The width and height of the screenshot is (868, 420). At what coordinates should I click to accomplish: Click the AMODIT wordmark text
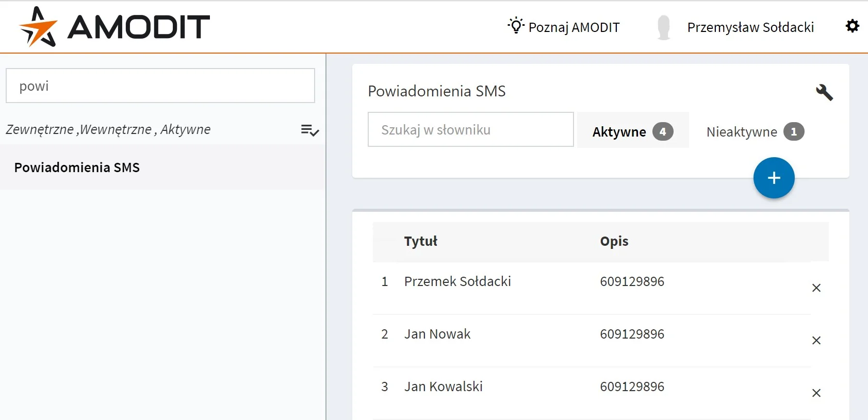(x=139, y=27)
